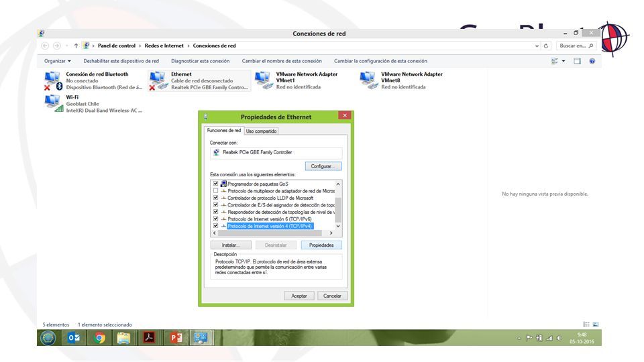
Task: Go back with the navigation arrow
Action: (45, 46)
